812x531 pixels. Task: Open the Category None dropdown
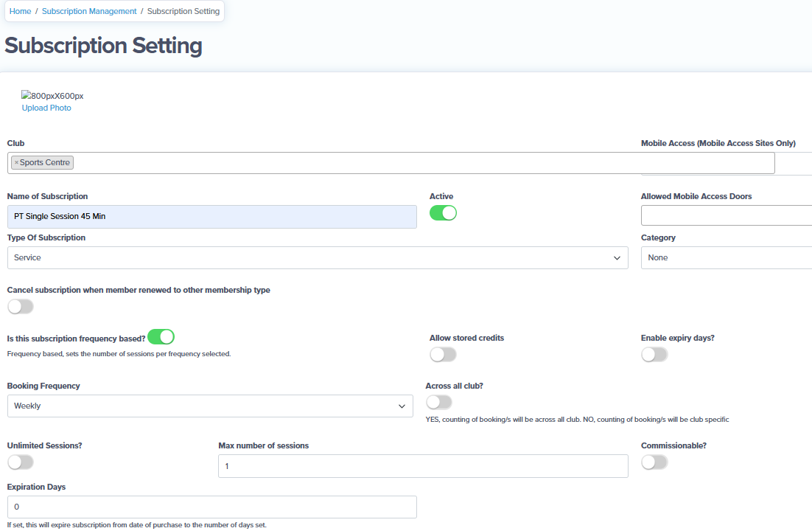[727, 257]
